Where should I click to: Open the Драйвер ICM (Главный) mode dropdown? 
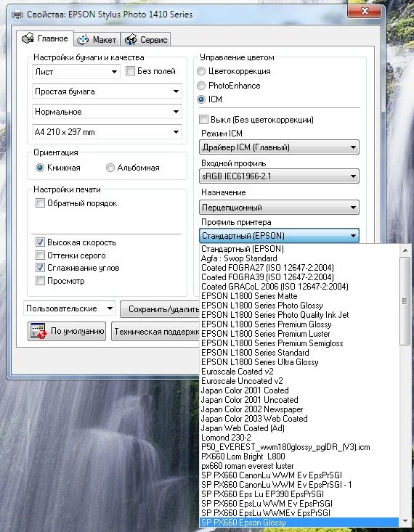pos(279,147)
